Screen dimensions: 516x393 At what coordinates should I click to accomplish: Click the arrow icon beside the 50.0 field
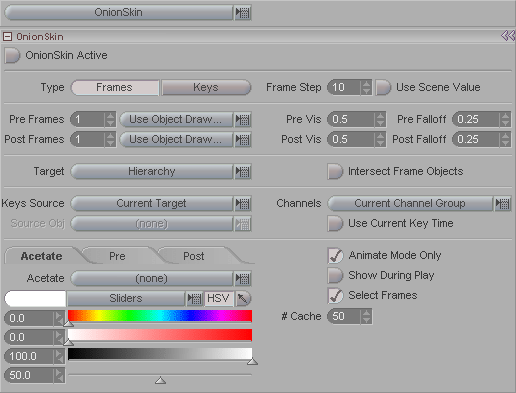coord(59,375)
